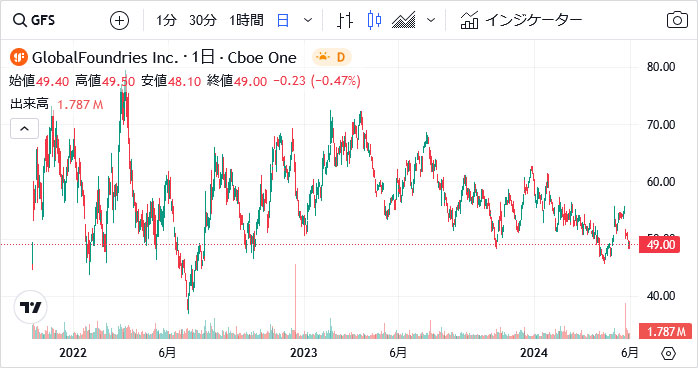Screen dimensions: 698x368
Task: Click the 始値 49.40 open value
Action: [x=39, y=81]
